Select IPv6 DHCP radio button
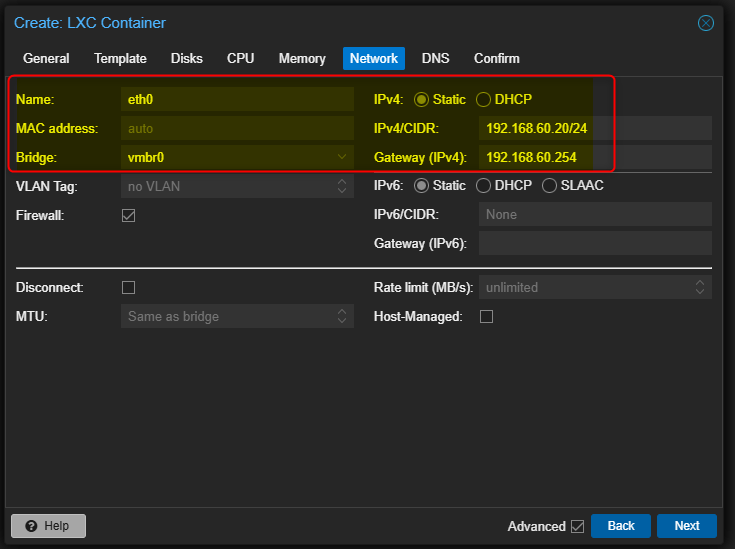The image size is (735, 549). (483, 186)
